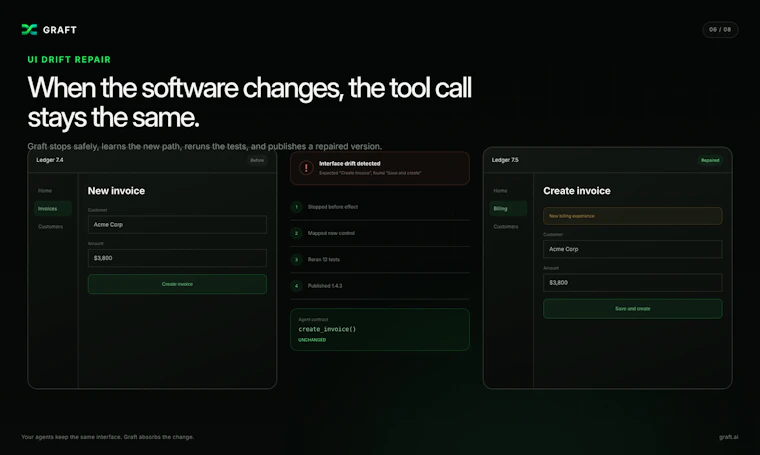The height and width of the screenshot is (455, 760).
Task: Click the green Create invoice button
Action: coord(177,284)
